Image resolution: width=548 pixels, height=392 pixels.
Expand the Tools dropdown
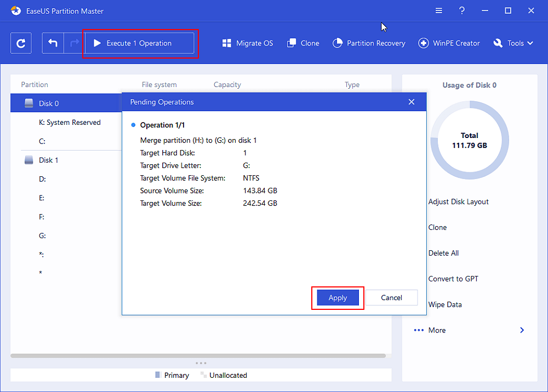click(513, 43)
